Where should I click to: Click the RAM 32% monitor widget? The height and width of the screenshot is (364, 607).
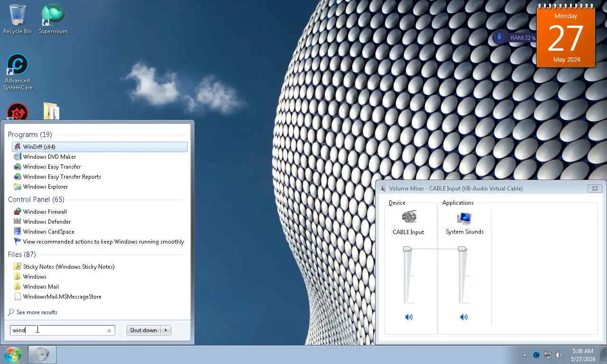(515, 37)
